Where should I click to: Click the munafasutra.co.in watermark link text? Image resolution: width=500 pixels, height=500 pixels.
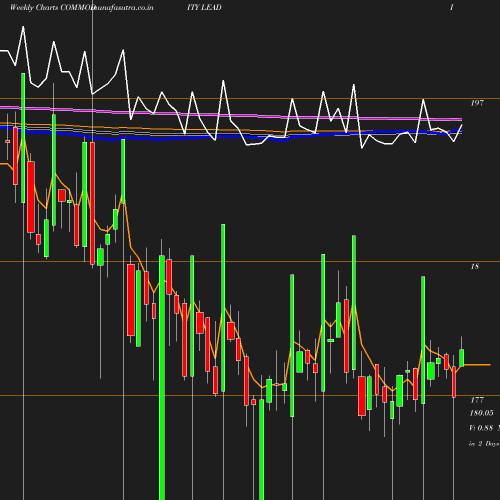123,8
